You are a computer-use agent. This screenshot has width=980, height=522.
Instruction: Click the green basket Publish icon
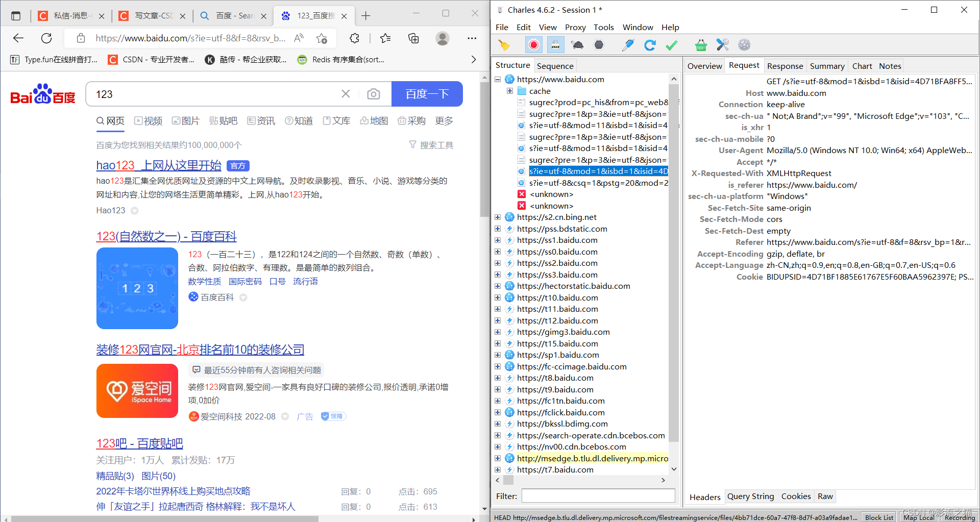click(x=701, y=45)
